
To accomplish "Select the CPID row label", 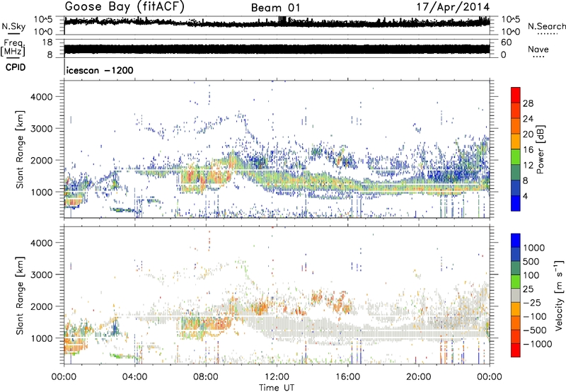I will click(x=16, y=67).
